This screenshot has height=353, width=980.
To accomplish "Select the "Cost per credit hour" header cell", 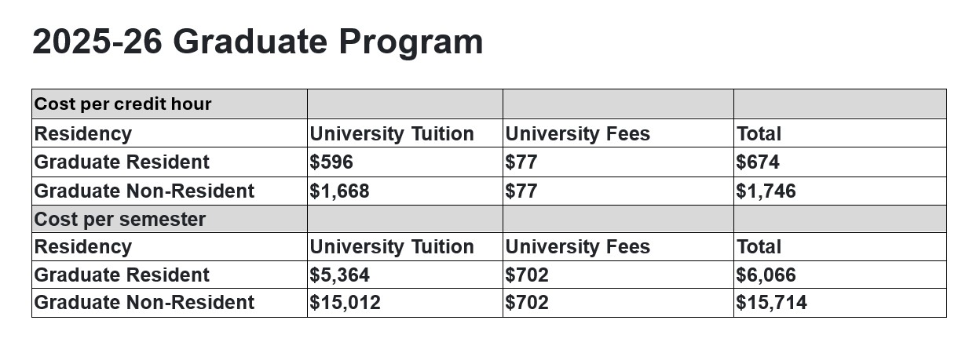I will point(123,104).
